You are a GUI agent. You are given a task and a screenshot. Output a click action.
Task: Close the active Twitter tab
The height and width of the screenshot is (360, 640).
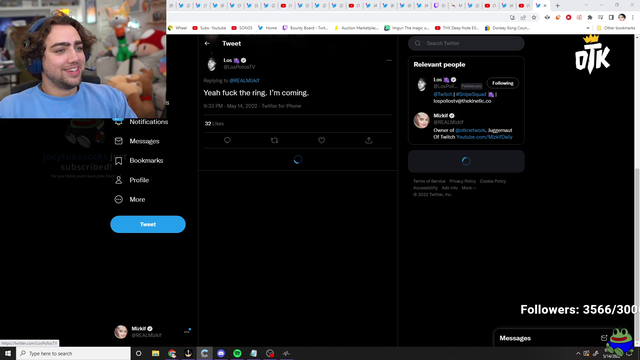545,6
